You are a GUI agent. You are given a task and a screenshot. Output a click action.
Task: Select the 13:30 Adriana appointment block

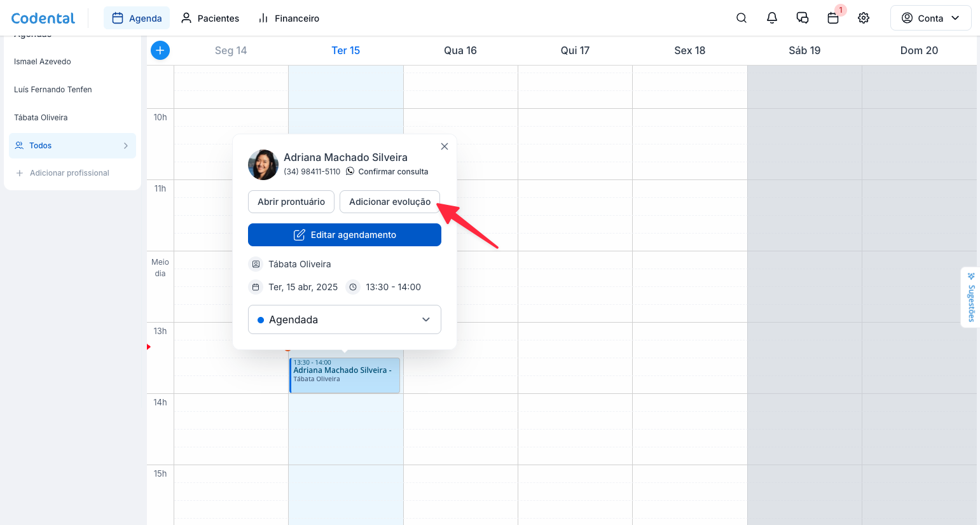[x=345, y=375]
